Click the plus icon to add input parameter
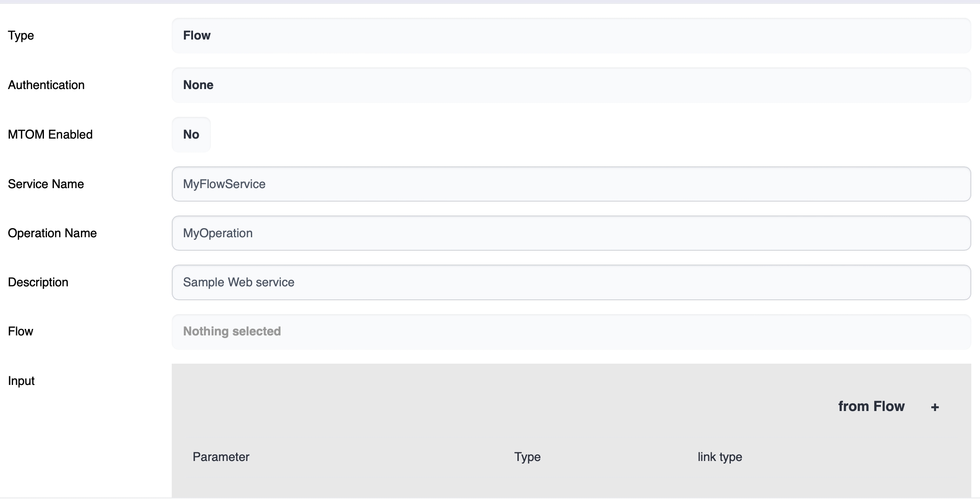Screen dimensions: 980x504 point(935,407)
